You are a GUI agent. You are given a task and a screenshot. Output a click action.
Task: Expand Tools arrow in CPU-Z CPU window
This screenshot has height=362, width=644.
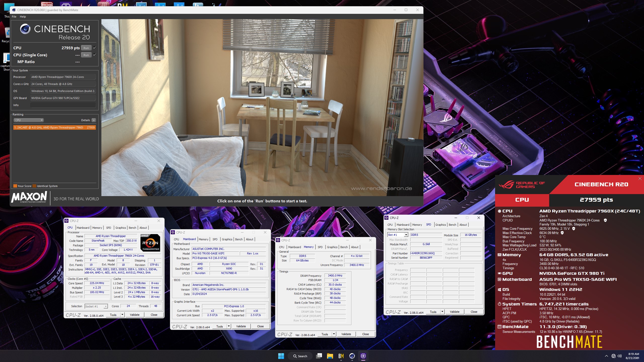point(122,315)
